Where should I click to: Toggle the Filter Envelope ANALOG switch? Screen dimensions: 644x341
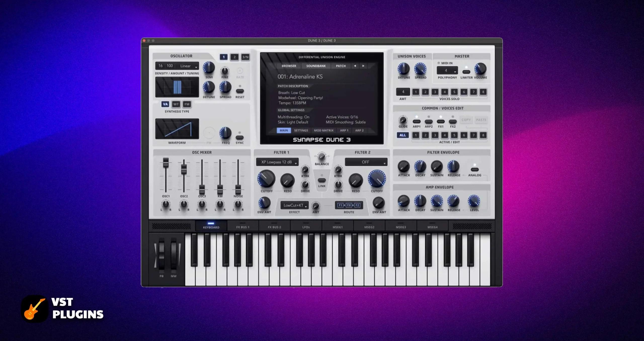(x=474, y=170)
